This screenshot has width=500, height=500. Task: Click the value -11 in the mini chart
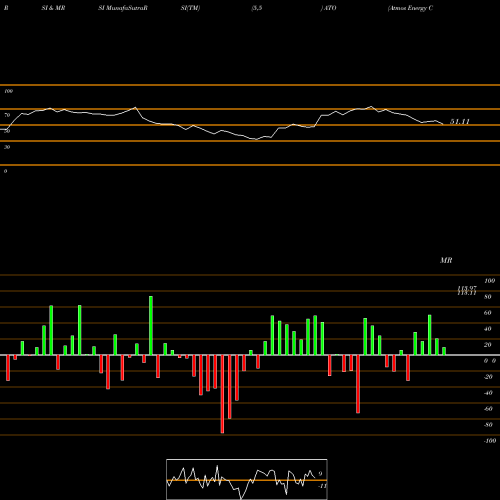pyautogui.click(x=322, y=486)
